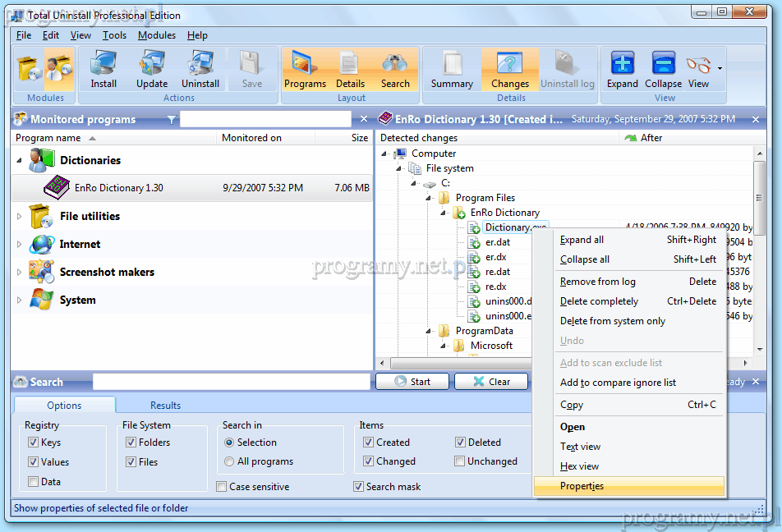Click the Install toolbar icon

pos(103,69)
